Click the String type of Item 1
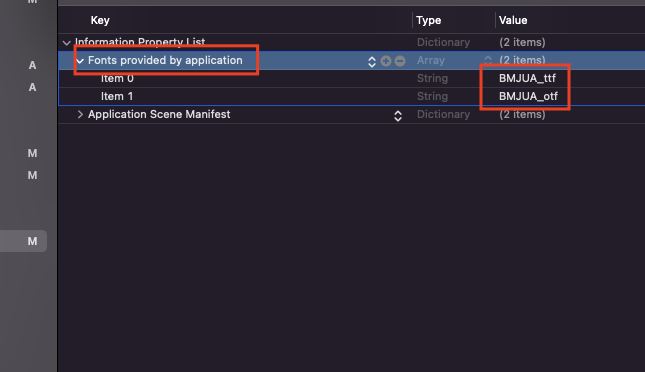 pyautogui.click(x=432, y=96)
